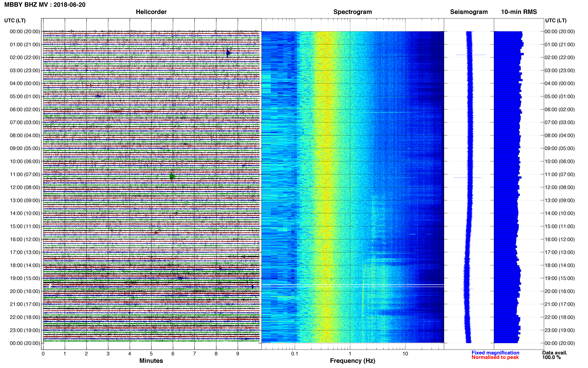This screenshot has height=368, width=588.
Task: Click the seismogram spike line near 02:00
Action: (470, 55)
